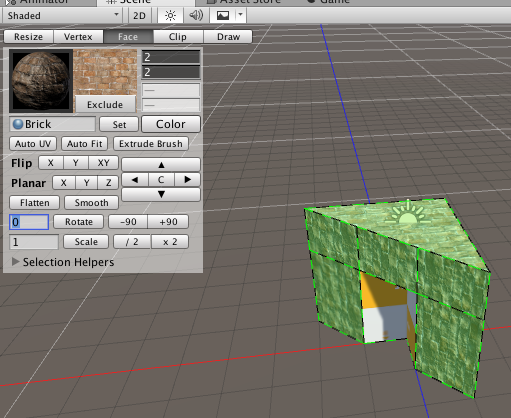Click the right arrow UV nudge button
Screen dimensions: 511x418
click(x=187, y=180)
